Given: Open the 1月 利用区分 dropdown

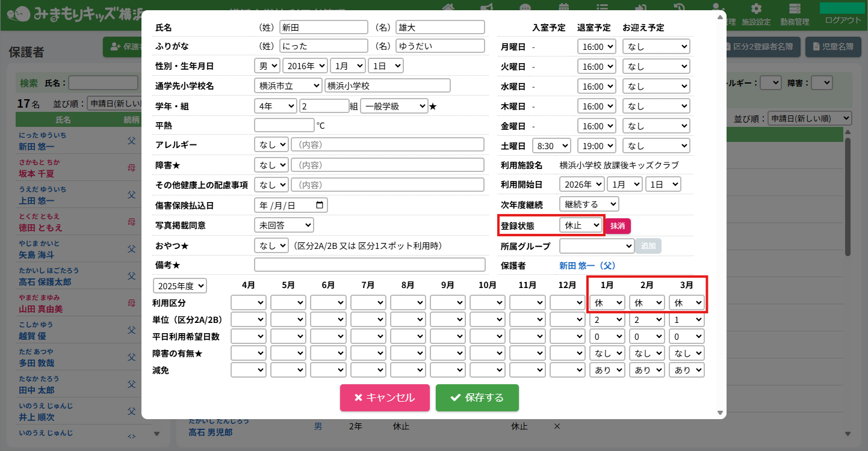Looking at the screenshot, I should click(x=607, y=302).
